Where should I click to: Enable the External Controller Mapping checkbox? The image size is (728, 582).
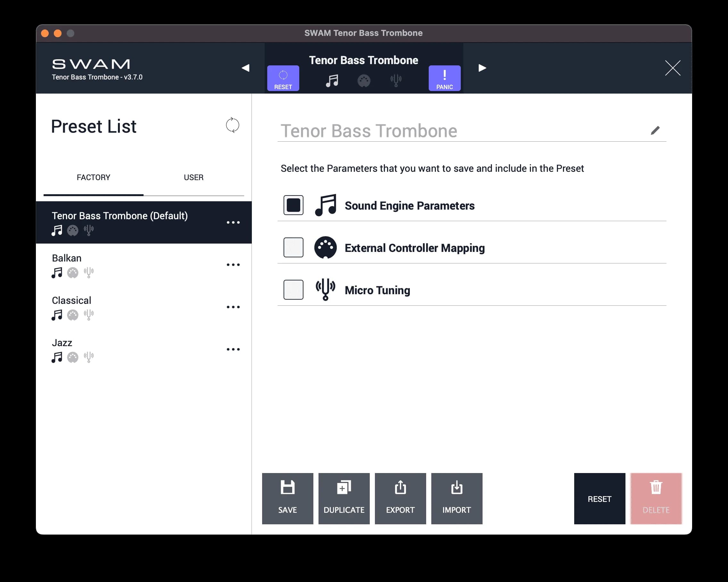point(293,247)
